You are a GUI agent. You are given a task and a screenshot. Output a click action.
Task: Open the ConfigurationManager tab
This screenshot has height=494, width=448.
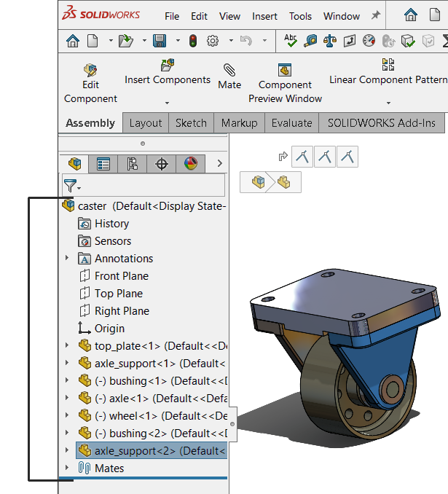point(133,164)
